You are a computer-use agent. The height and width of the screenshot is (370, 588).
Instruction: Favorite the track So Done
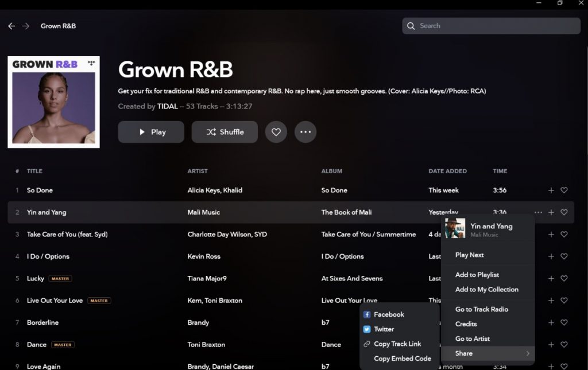point(564,190)
